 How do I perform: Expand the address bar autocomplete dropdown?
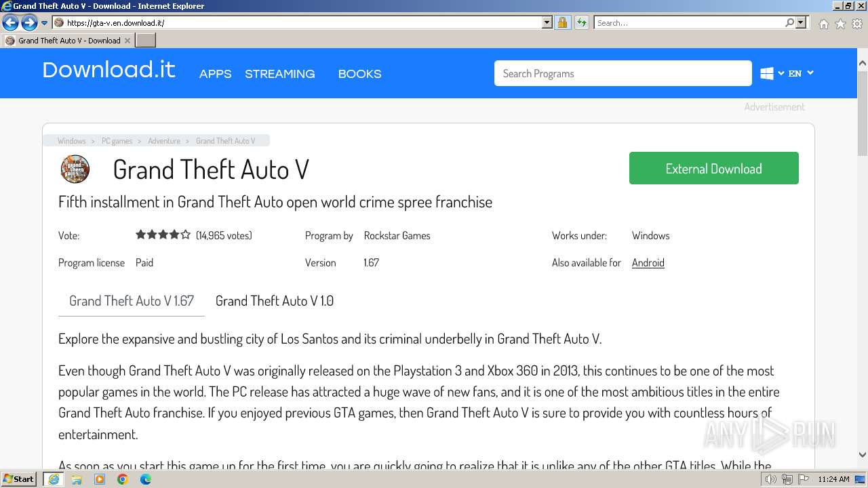tap(547, 22)
